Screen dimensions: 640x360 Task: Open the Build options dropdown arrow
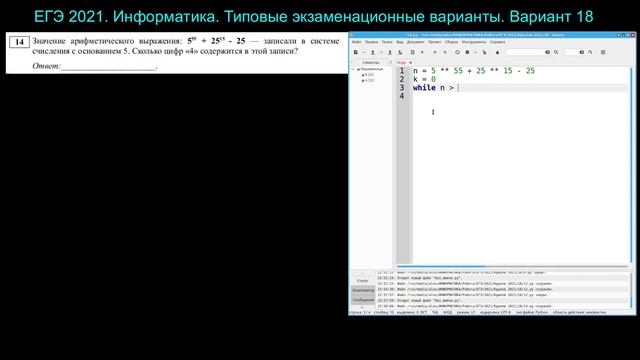[476, 52]
